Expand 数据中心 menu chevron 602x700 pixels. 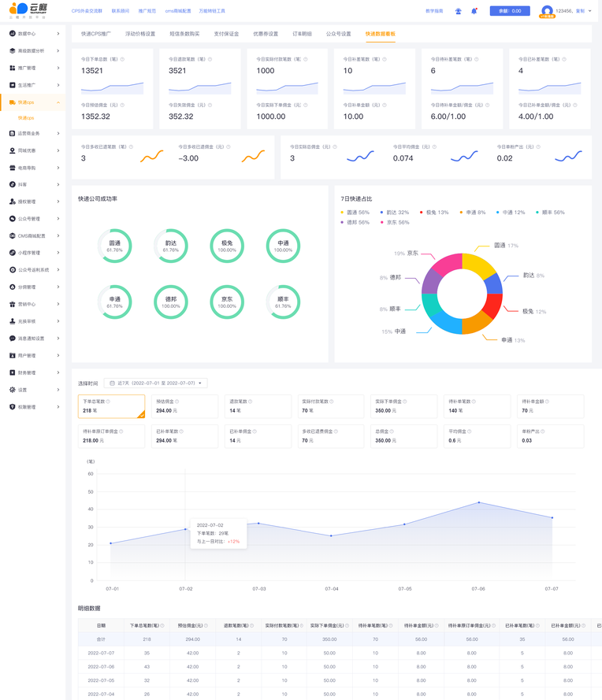pos(58,34)
